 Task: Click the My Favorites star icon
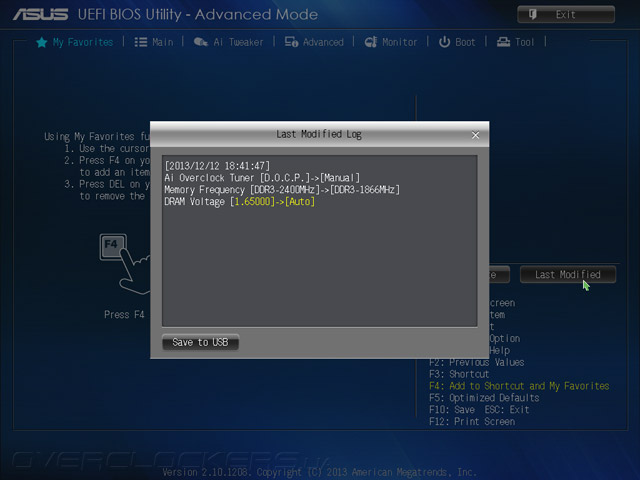pyautogui.click(x=42, y=42)
